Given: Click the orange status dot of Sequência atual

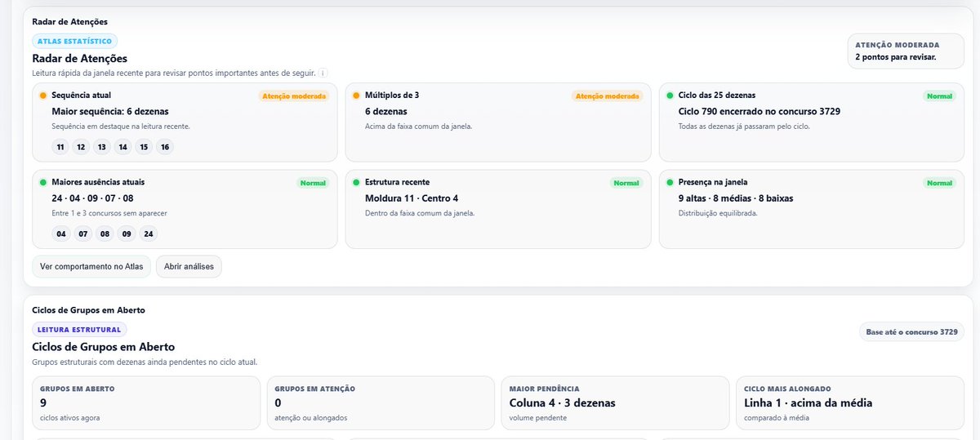Looking at the screenshot, I should pyautogui.click(x=42, y=96).
